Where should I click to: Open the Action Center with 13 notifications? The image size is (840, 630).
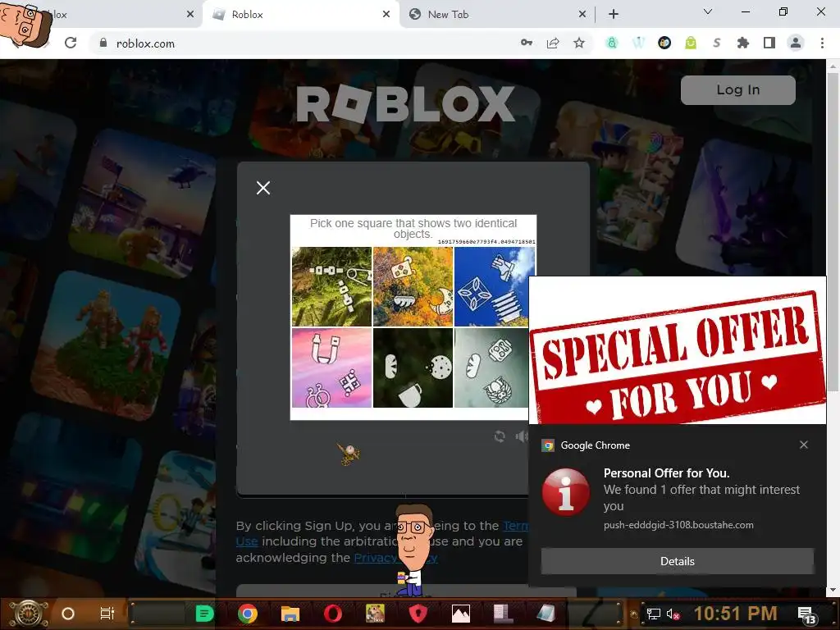tap(807, 614)
